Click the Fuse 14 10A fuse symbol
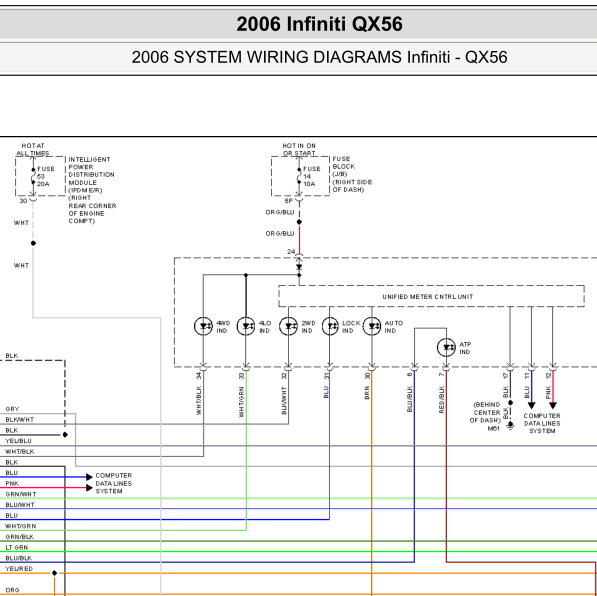 (x=299, y=176)
